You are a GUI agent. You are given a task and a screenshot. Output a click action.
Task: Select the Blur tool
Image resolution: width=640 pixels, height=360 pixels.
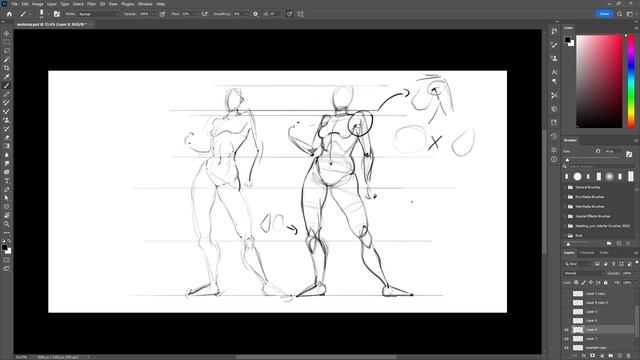click(7, 155)
